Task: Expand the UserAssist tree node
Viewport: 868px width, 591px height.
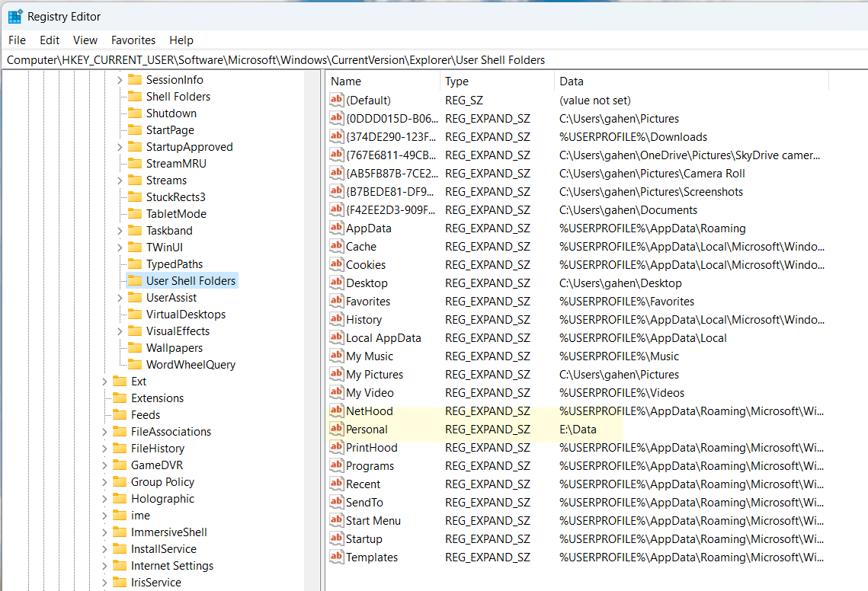Action: pyautogui.click(x=120, y=298)
